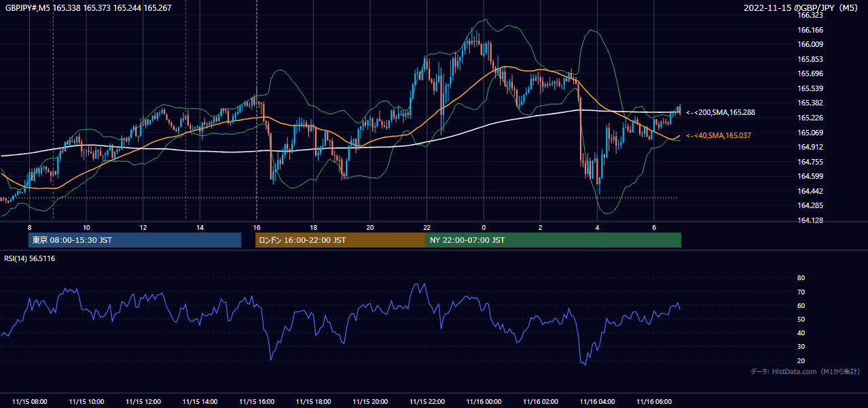Click RSI scale value 80
The width and height of the screenshot is (868, 408).
pos(801,278)
